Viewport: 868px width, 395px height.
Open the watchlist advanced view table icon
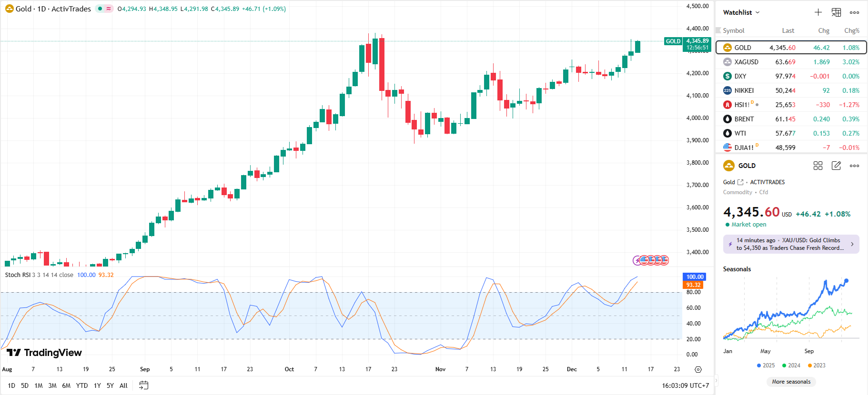pyautogui.click(x=836, y=12)
